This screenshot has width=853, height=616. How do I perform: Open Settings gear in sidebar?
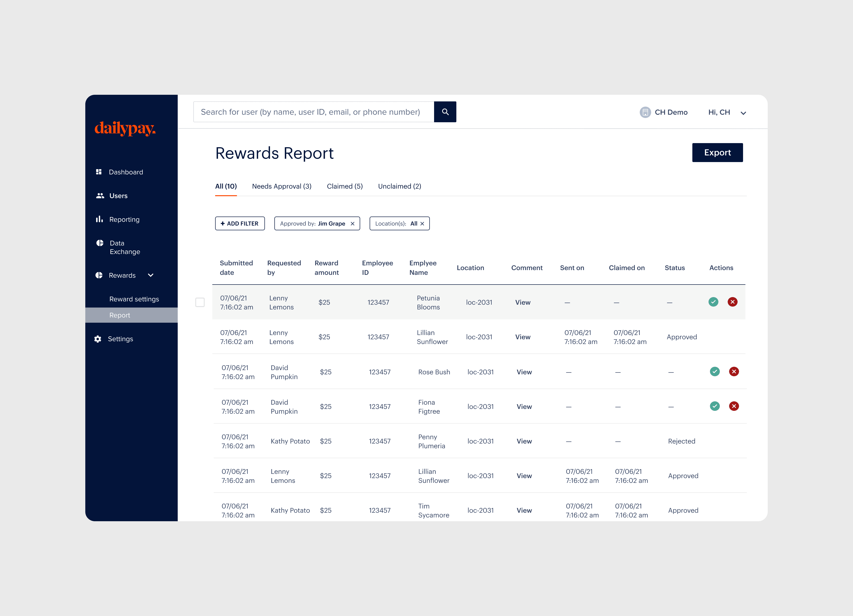98,339
